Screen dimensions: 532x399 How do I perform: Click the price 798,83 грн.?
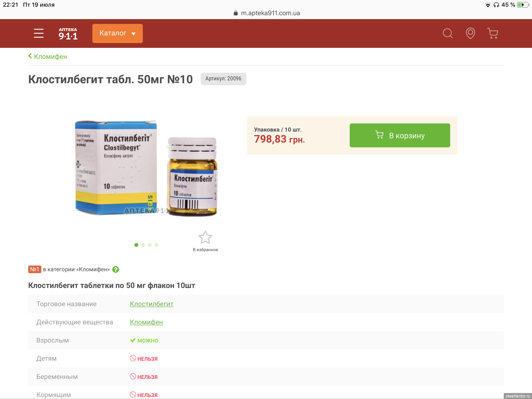click(x=279, y=139)
